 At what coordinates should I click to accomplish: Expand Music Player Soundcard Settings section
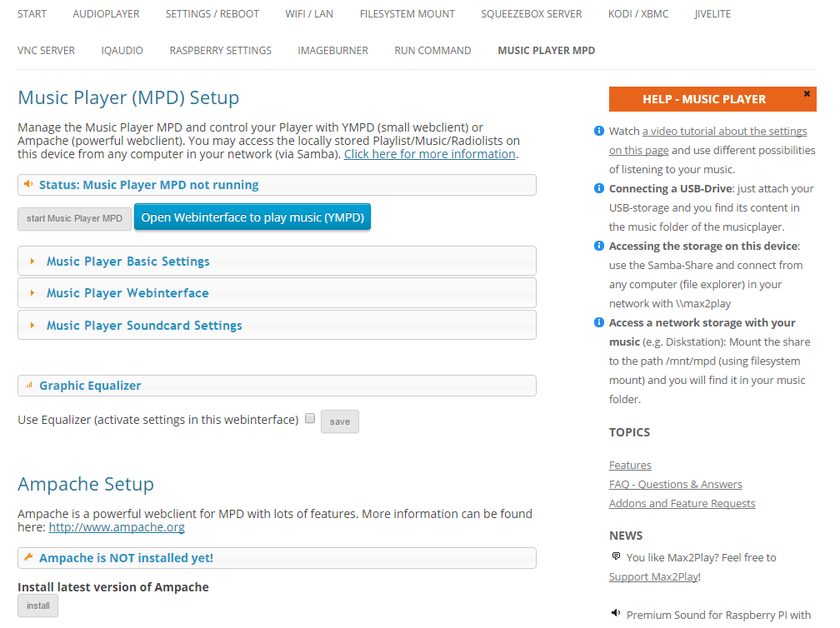tap(277, 325)
